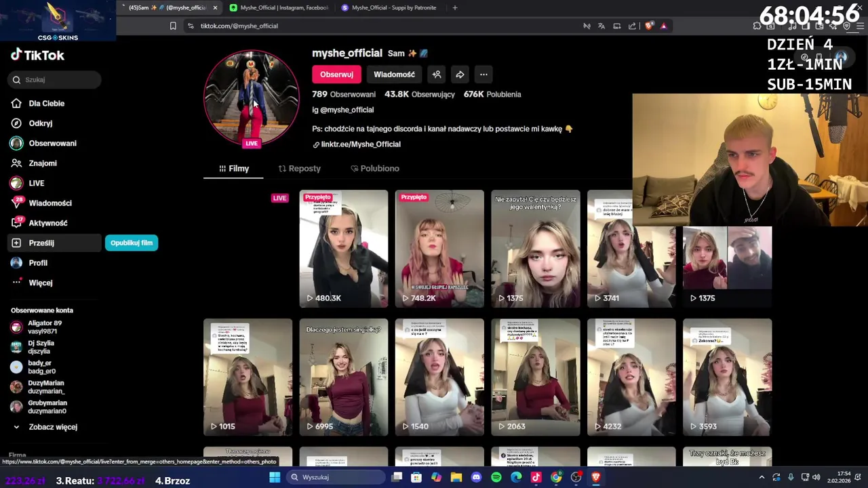Image resolution: width=868 pixels, height=488 pixels.
Task: Open Spotify from the taskbar
Action: tap(496, 477)
